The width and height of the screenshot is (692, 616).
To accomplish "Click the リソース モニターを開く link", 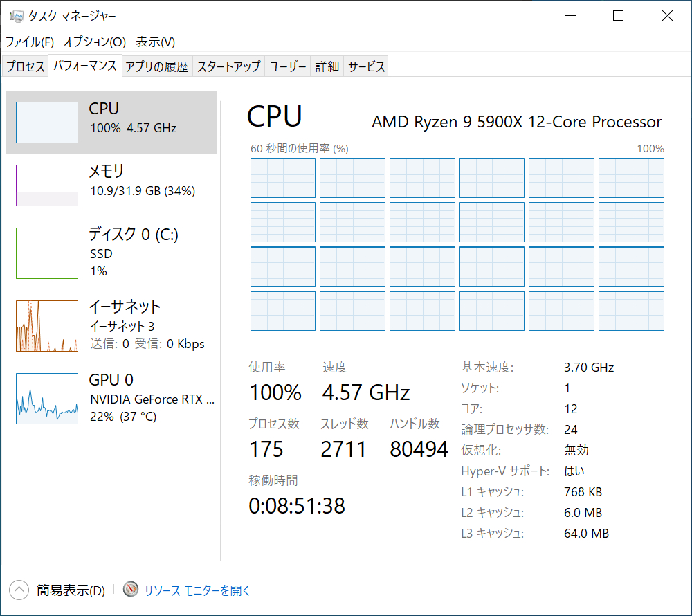I will coord(197,590).
